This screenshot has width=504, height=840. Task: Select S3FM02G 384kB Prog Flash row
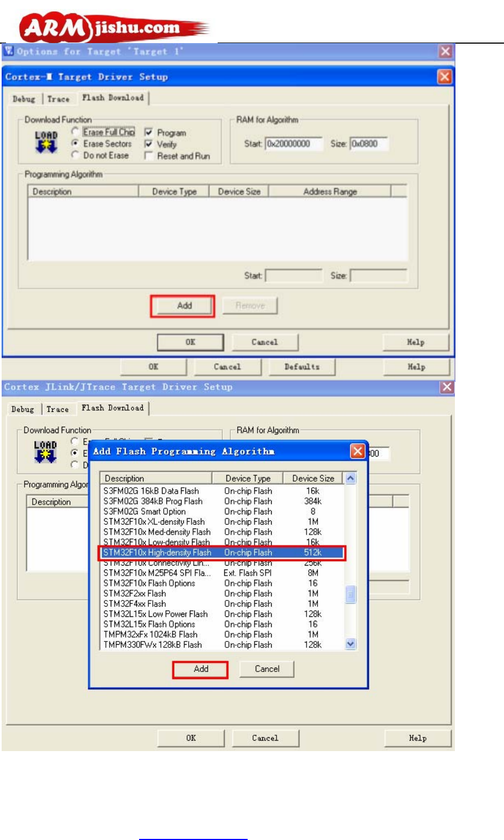(x=223, y=501)
